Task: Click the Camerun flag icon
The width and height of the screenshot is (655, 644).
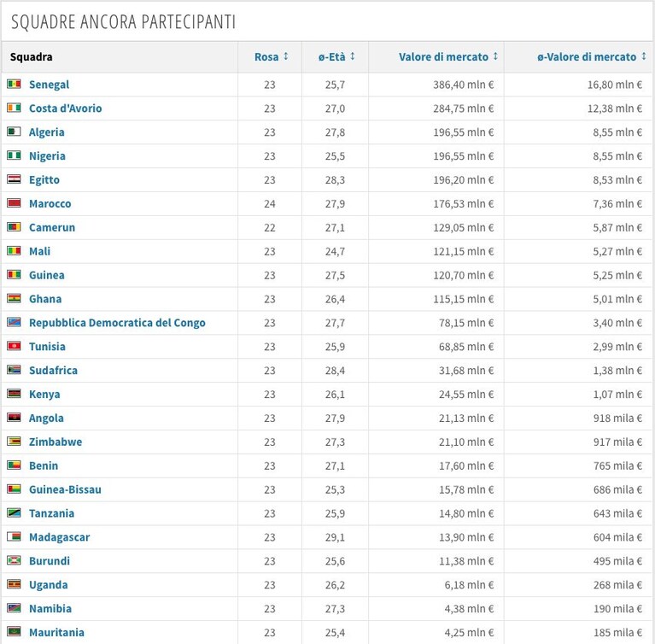Action: [14, 227]
